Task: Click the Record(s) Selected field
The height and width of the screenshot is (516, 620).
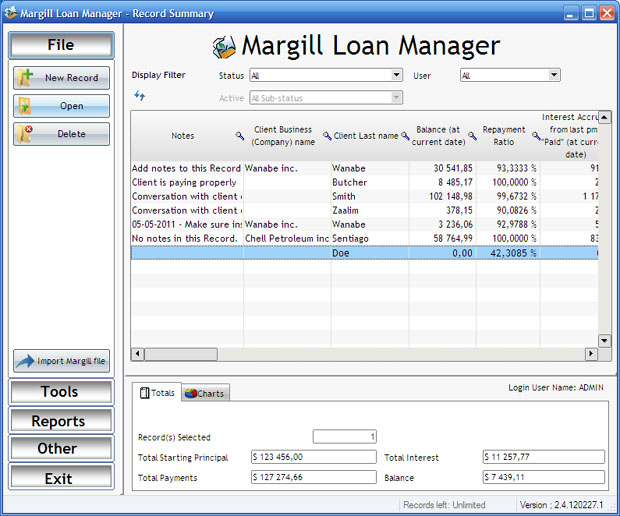Action: coord(344,437)
